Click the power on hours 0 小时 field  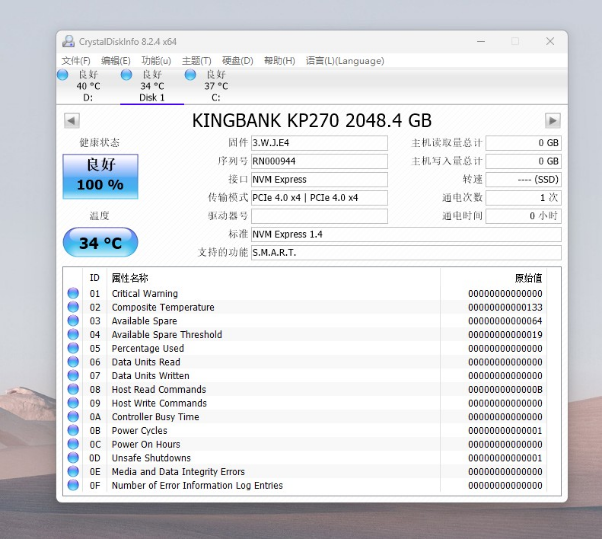(523, 216)
